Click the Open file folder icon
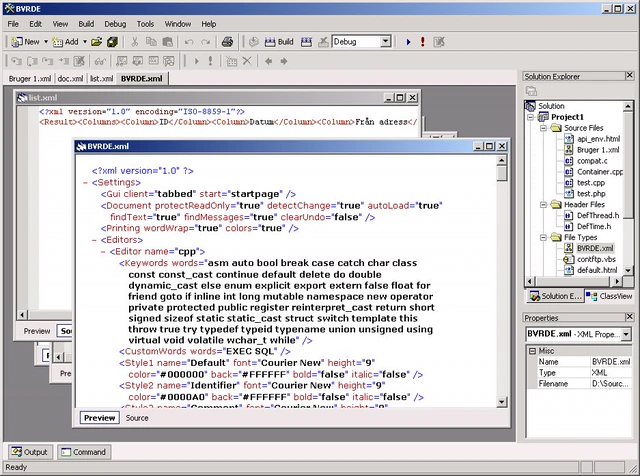This screenshot has width=640, height=476. pos(97,42)
